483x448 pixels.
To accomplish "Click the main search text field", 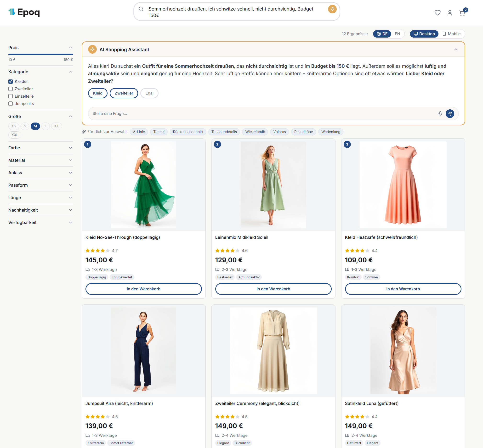I will [x=237, y=12].
